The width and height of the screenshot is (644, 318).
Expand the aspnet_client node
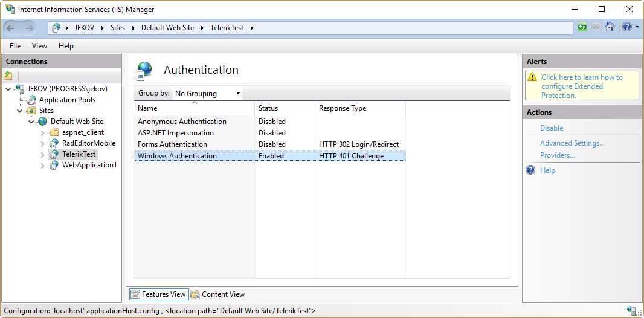[43, 133]
